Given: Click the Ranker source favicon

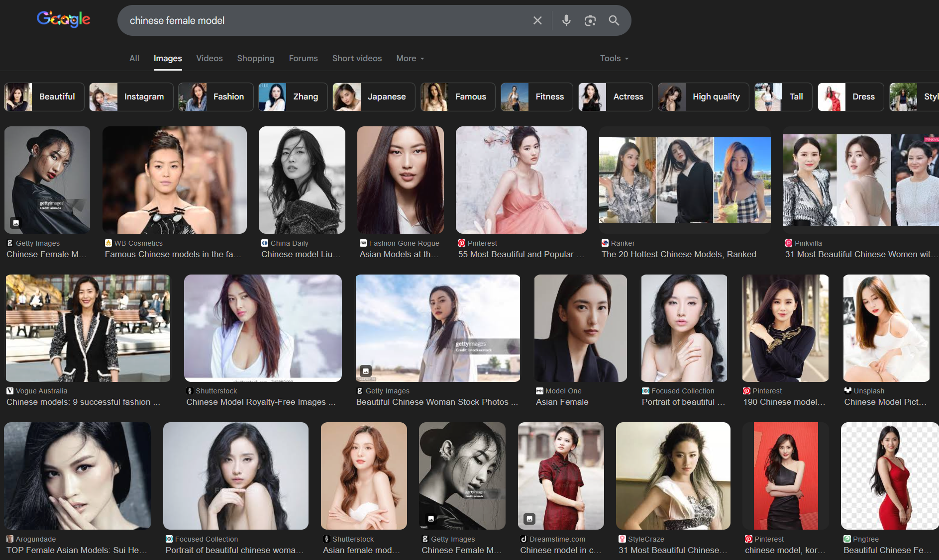Looking at the screenshot, I should click(x=605, y=243).
